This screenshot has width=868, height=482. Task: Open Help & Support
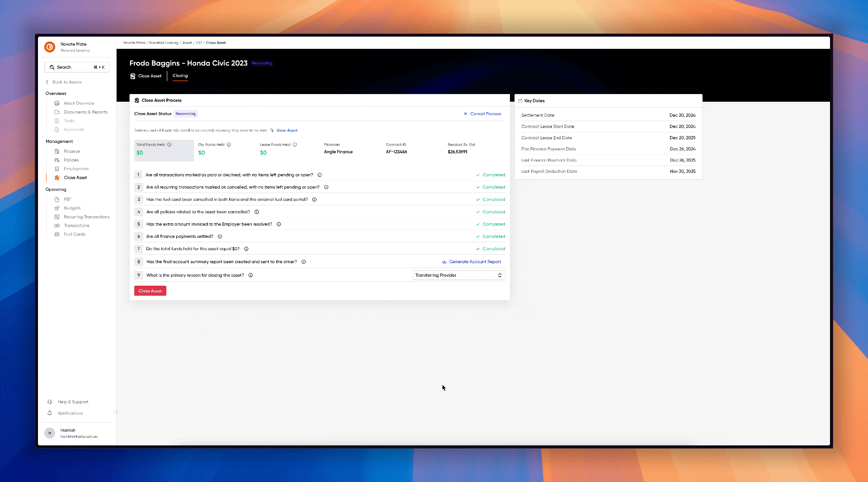click(x=73, y=402)
